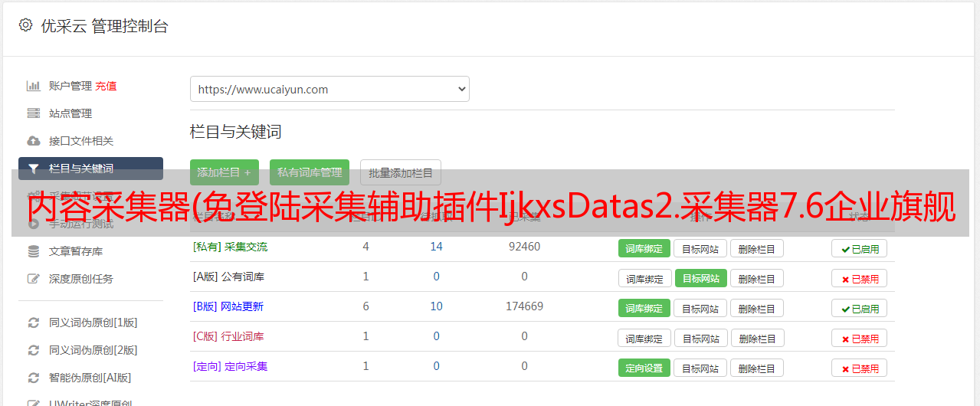The width and height of the screenshot is (980, 406).
Task: Click the 添加栏目 + button
Action: (225, 172)
